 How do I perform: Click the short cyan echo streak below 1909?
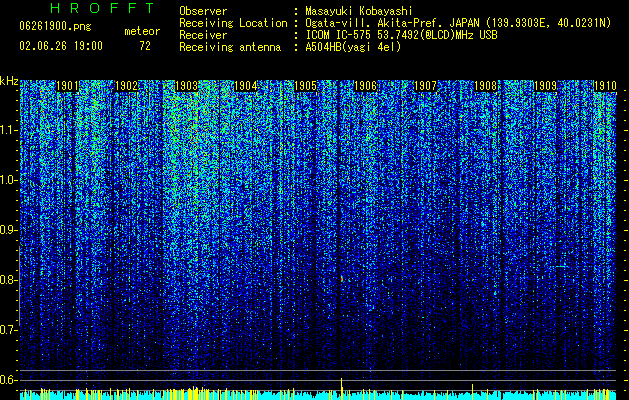(561, 266)
